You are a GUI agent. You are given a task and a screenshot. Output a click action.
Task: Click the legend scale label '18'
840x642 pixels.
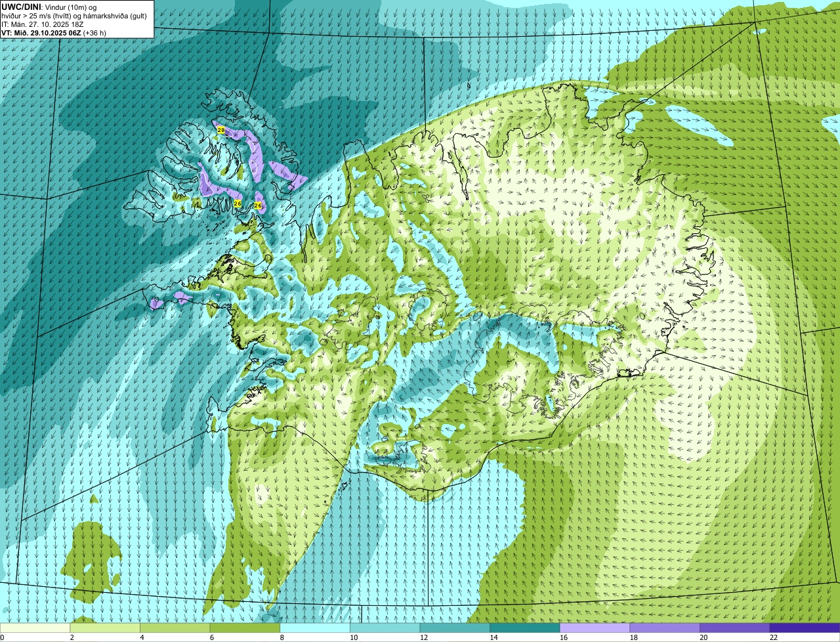click(x=634, y=637)
